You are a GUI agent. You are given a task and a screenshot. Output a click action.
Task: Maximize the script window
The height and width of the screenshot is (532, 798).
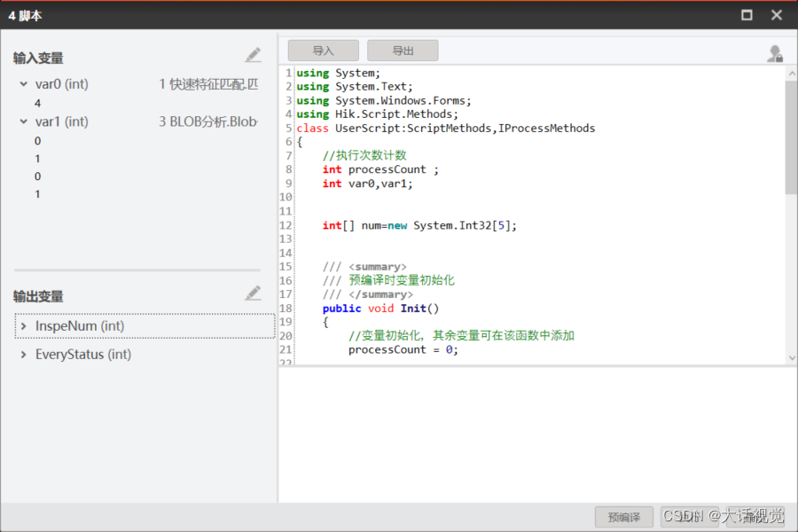747,15
